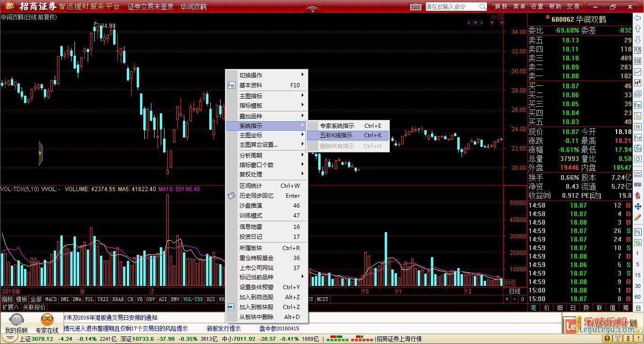This screenshot has width=644, height=344.
Task: Click the F12 trading sidebar icon
Action: [637, 138]
